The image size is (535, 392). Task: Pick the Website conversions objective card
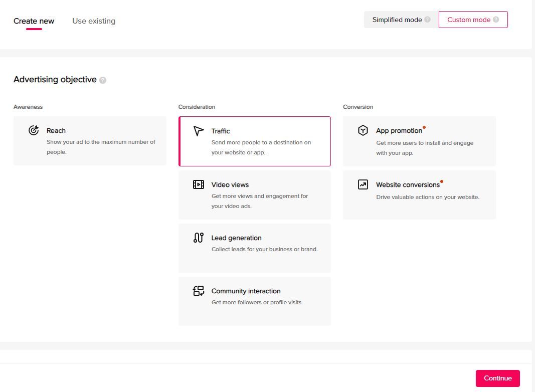pos(419,194)
